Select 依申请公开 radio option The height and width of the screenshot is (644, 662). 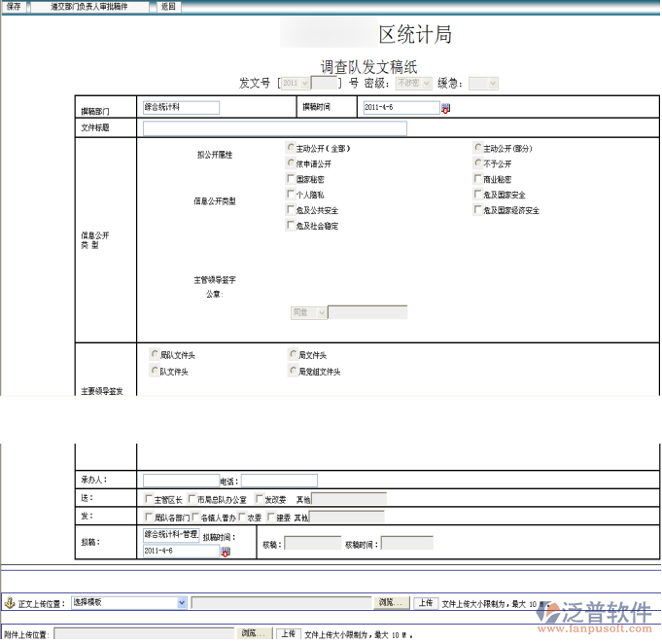291,162
